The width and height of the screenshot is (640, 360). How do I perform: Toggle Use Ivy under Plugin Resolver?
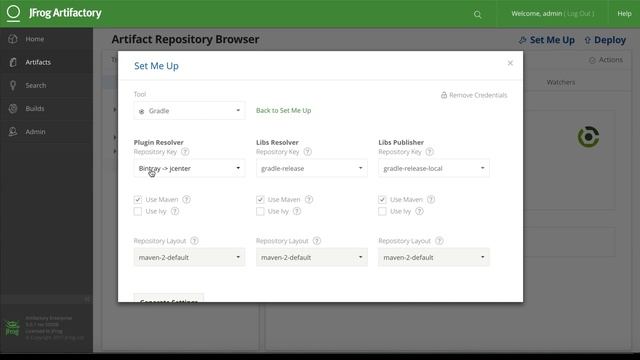138,211
